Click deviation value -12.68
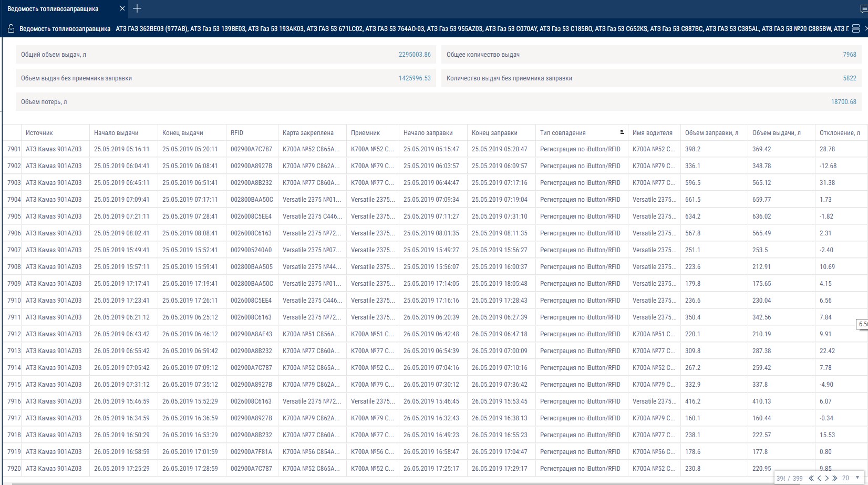Image resolution: width=868 pixels, height=485 pixels. (828, 166)
